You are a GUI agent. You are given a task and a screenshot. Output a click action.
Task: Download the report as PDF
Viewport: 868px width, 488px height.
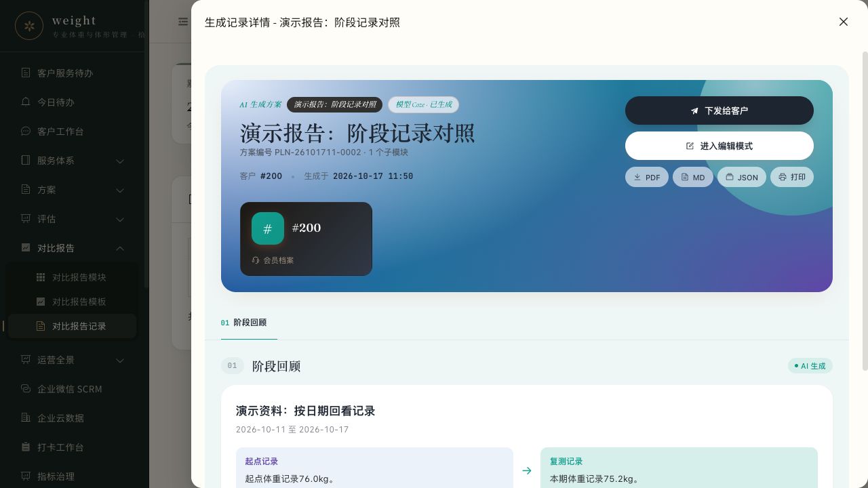click(x=647, y=177)
